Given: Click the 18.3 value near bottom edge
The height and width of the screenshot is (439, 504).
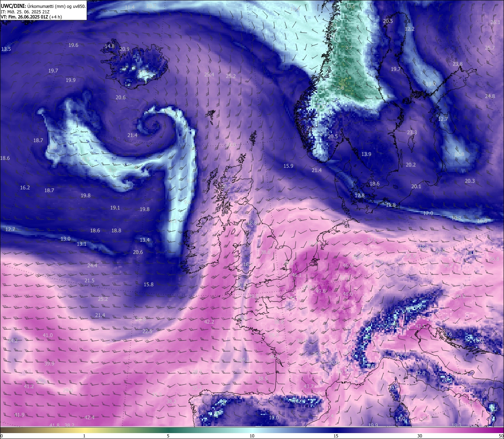Looking at the screenshot, I should [456, 425].
